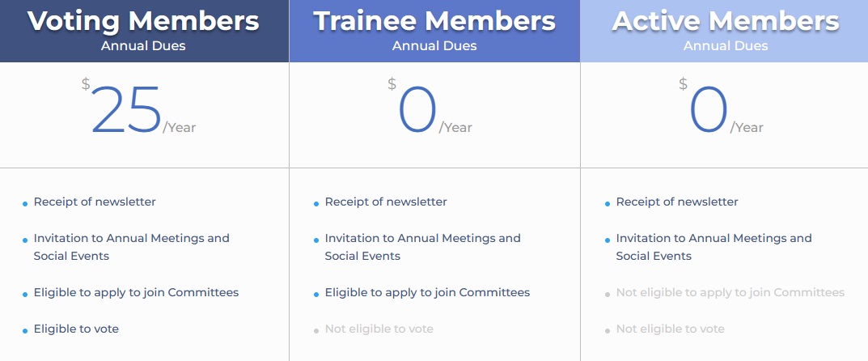Screen dimensions: 868x361
Task: Click Annual Dues under Active Members
Action: tap(725, 46)
